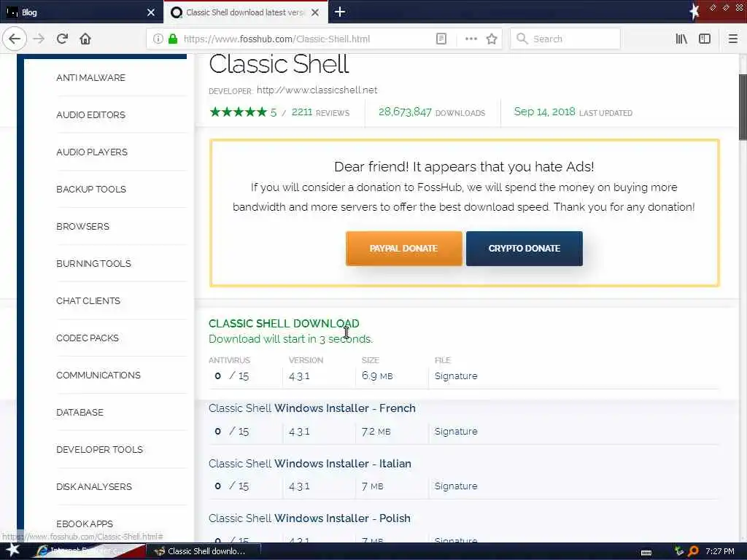747x560 pixels.
Task: Click the browser Search box
Action: pos(565,39)
